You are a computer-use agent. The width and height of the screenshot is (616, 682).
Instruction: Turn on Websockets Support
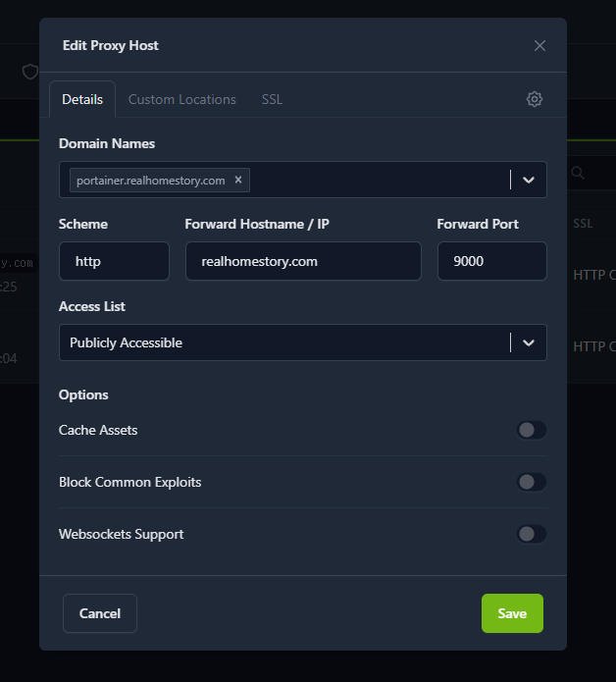tap(532, 534)
